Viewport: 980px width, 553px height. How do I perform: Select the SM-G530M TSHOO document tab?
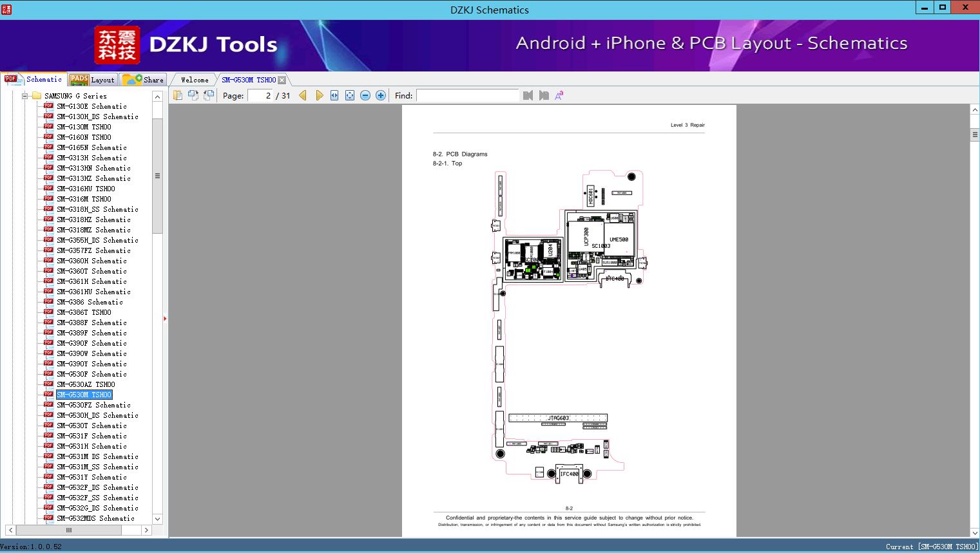249,80
